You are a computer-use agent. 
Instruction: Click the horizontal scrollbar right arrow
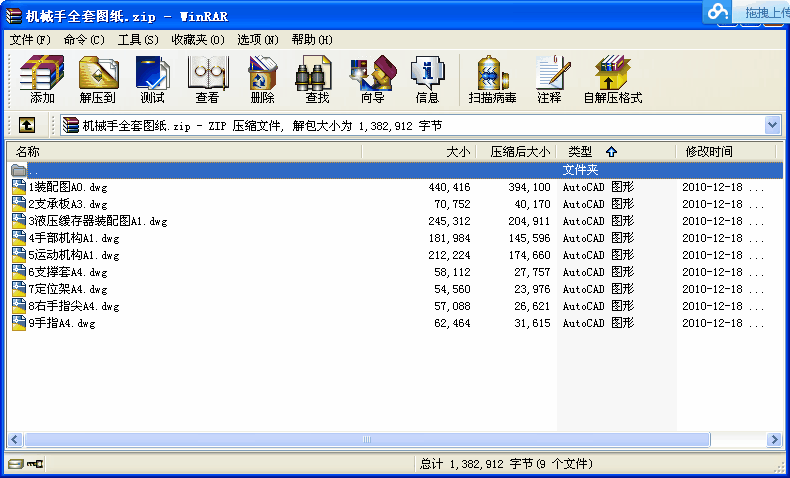(774, 440)
